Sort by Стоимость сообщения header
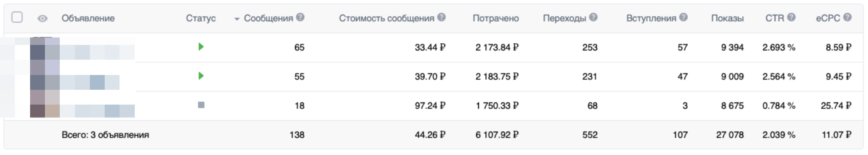Screen dimensions: 868x155 pyautogui.click(x=387, y=18)
